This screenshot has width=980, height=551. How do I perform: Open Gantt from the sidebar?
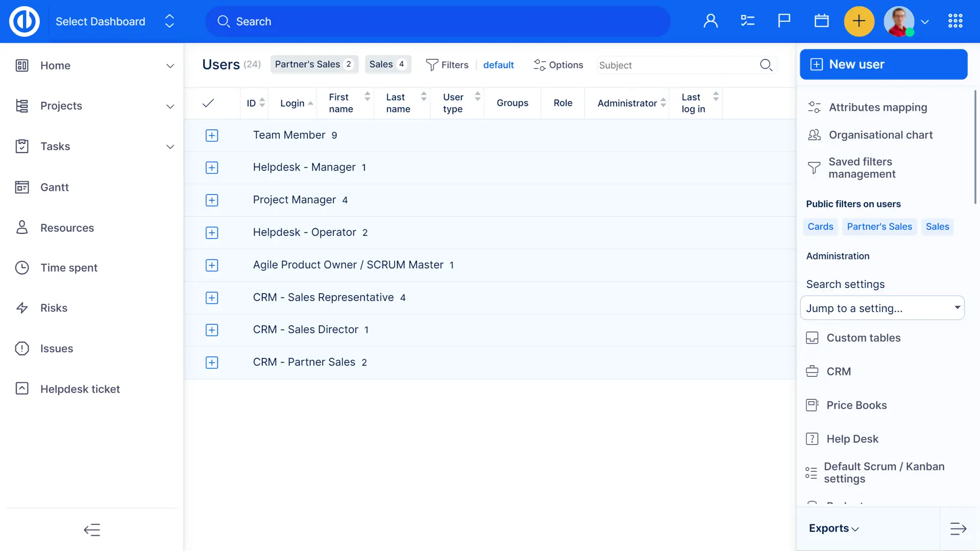click(55, 187)
